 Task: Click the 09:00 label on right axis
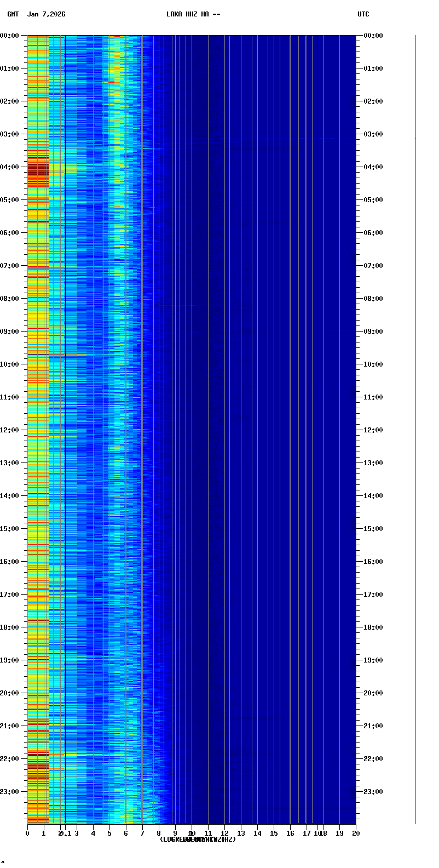(373, 332)
